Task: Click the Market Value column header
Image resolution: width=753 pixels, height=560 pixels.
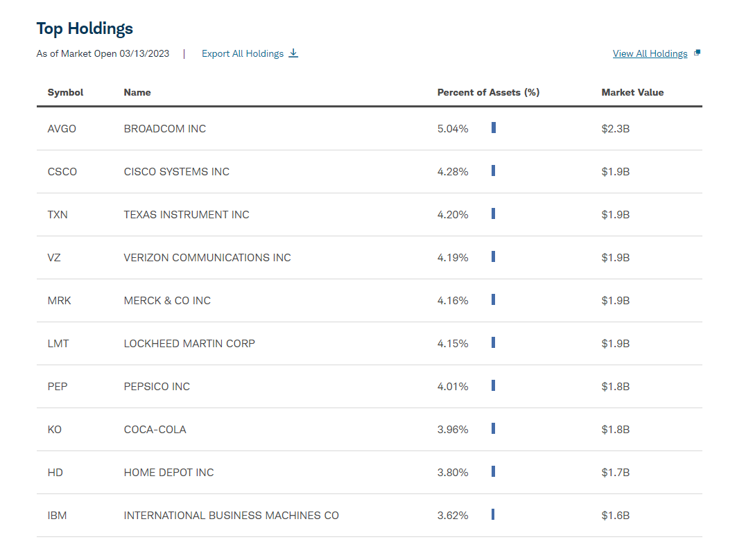Action: [632, 92]
